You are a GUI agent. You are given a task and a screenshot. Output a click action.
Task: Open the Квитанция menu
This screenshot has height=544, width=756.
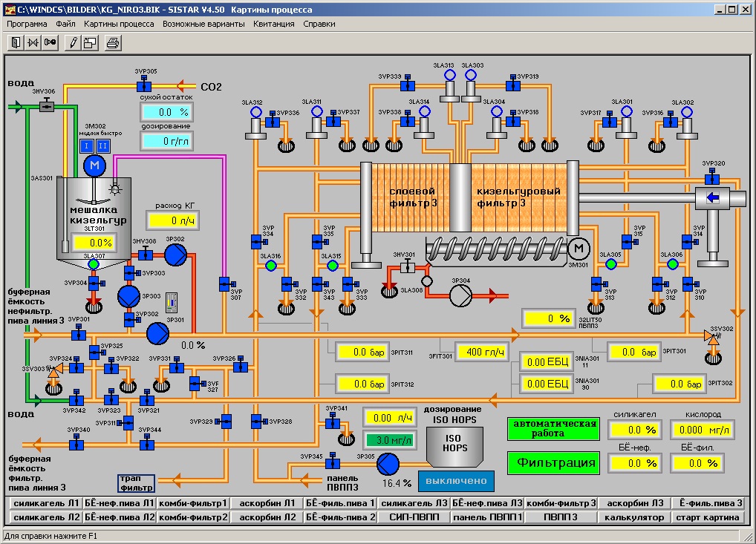point(273,24)
